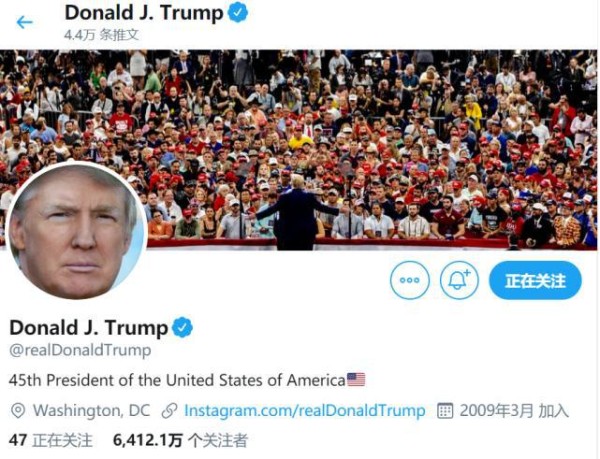
Task: Click the calendar icon beside join date
Action: click(x=445, y=411)
